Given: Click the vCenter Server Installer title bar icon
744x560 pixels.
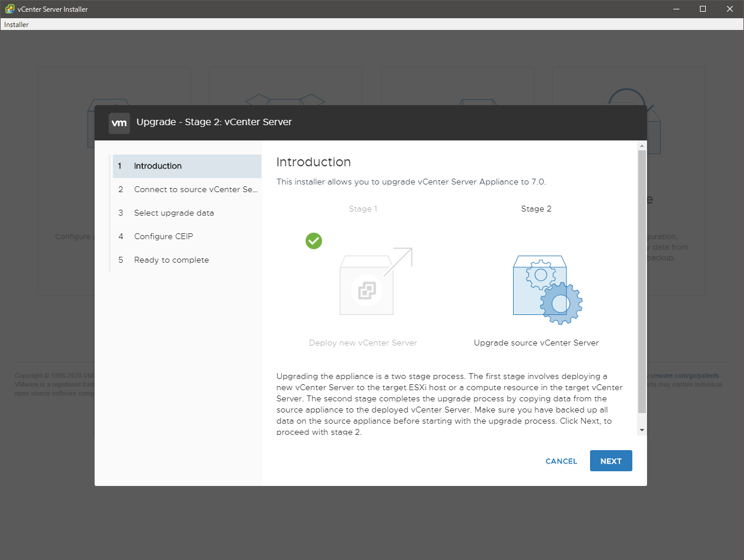Looking at the screenshot, I should [x=9, y=9].
